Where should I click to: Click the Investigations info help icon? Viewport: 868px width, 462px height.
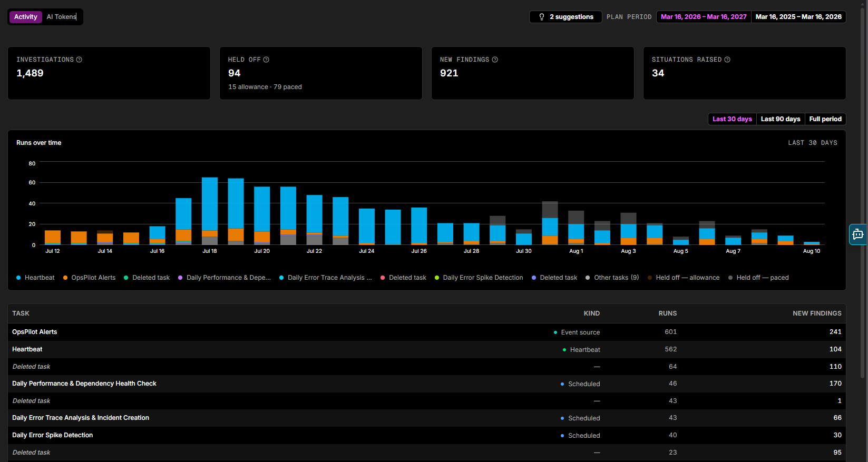(79, 60)
